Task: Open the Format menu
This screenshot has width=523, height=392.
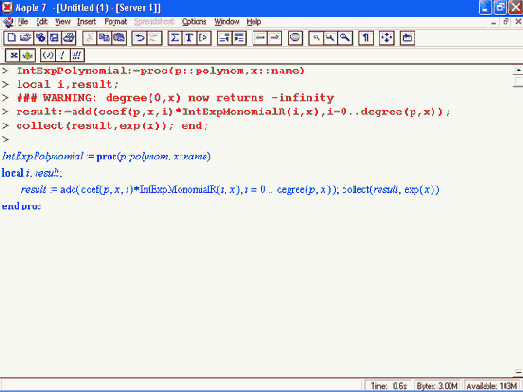Action: coord(116,22)
